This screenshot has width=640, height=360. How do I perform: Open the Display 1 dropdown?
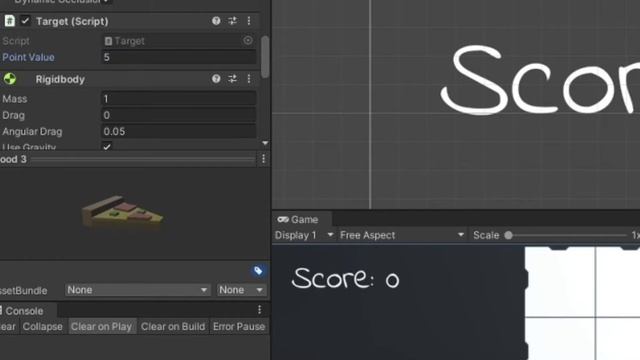[304, 235]
